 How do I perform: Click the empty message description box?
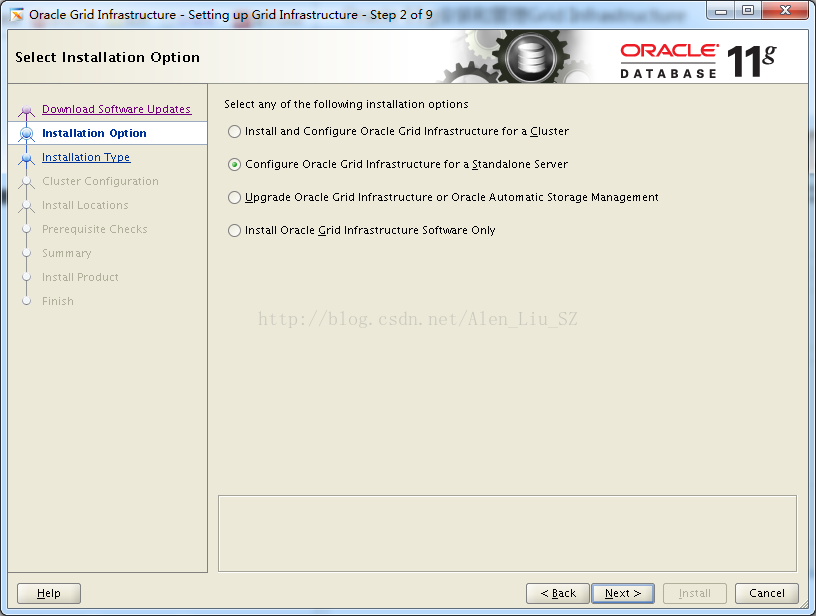click(507, 533)
